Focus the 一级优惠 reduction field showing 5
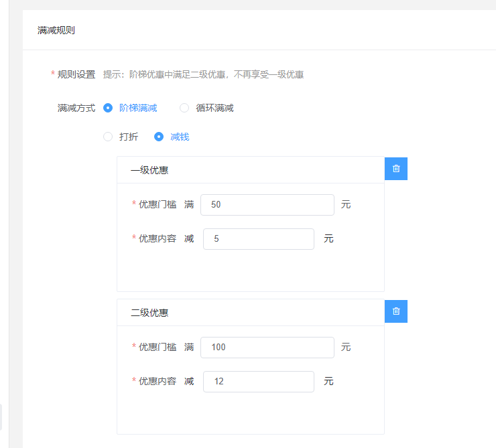The height and width of the screenshot is (448, 496). click(259, 239)
